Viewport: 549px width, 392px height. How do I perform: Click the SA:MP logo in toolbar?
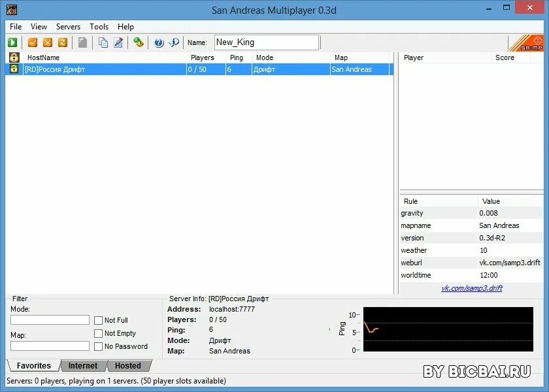[x=526, y=43]
